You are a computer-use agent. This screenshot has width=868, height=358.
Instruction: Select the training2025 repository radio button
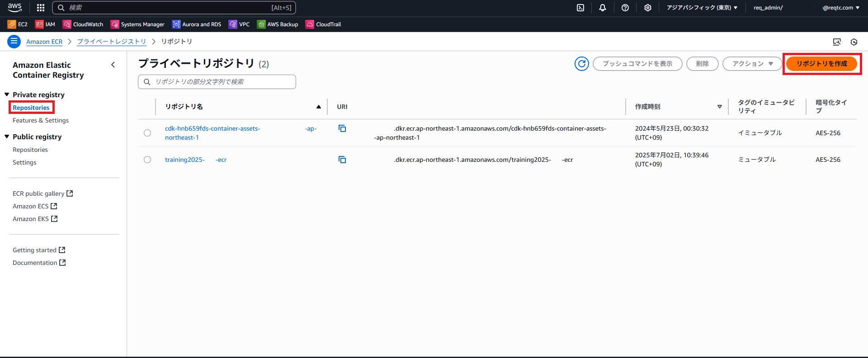147,160
